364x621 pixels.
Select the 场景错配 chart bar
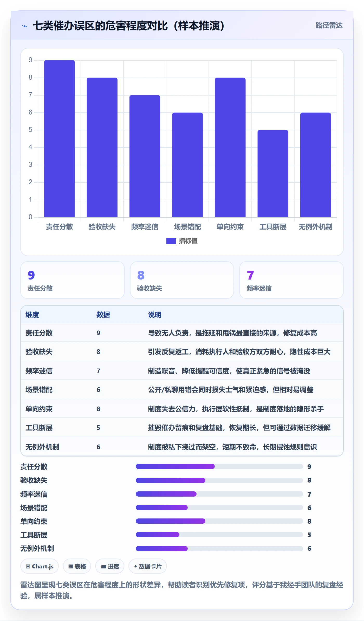[x=187, y=165]
